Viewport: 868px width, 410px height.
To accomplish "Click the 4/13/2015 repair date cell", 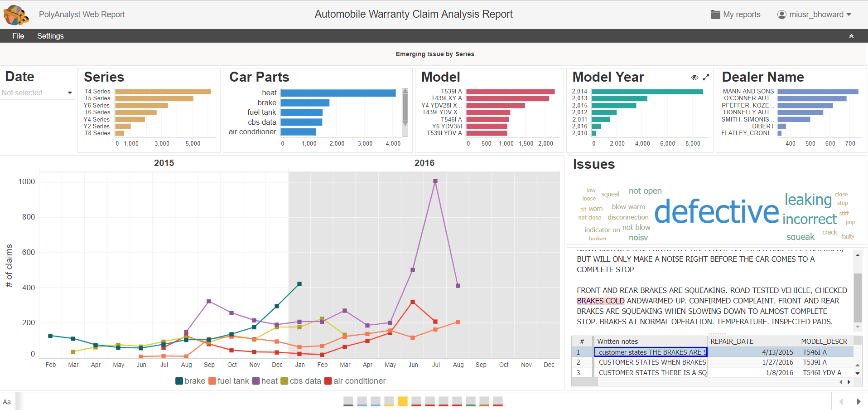I will point(752,352).
